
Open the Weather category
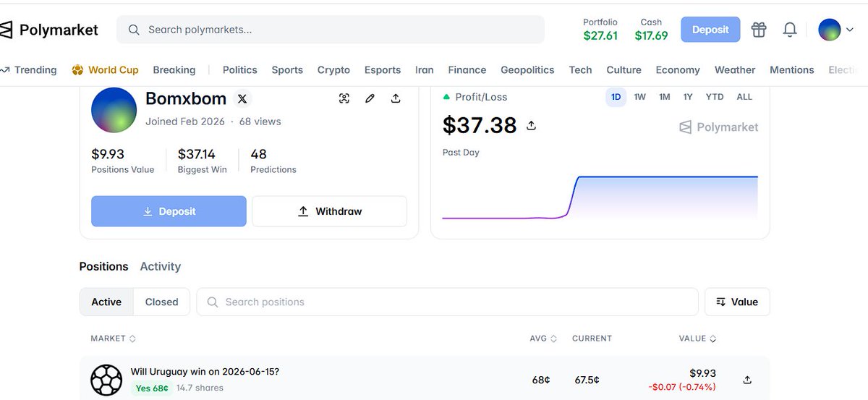click(735, 70)
